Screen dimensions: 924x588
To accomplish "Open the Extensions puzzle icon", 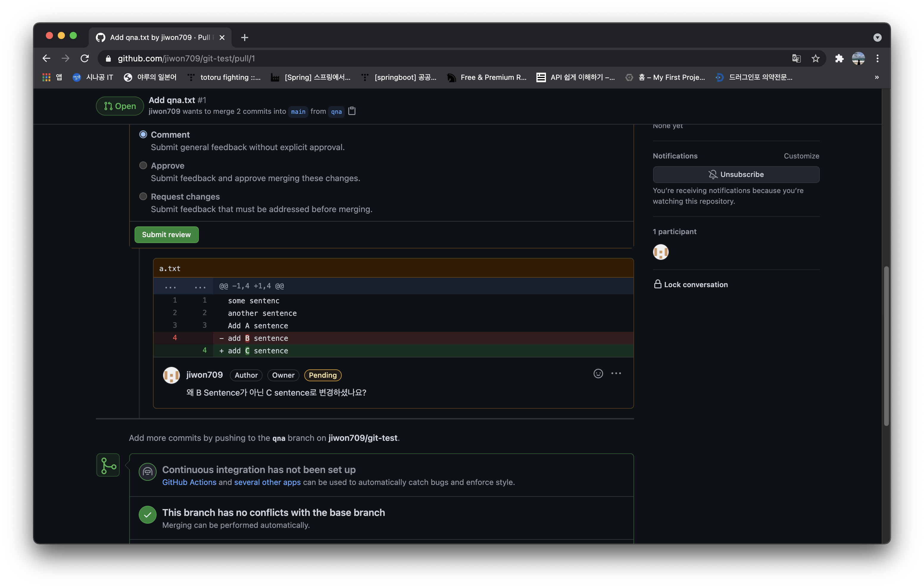I will 839,58.
